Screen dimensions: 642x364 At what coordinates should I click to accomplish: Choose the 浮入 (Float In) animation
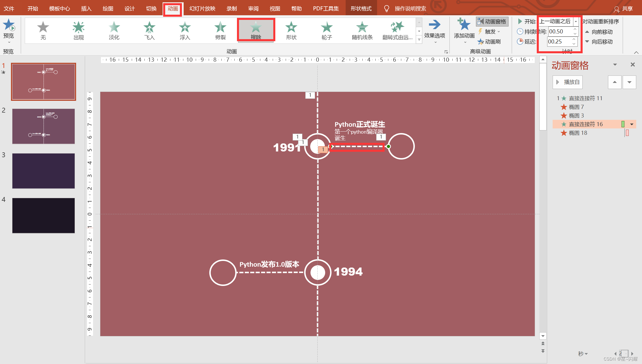185,31
